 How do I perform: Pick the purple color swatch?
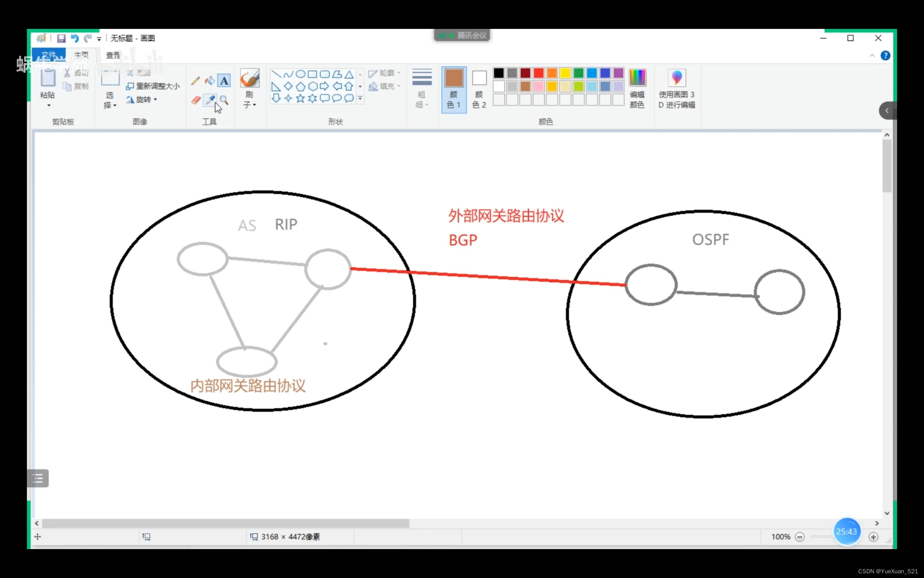[x=619, y=73]
